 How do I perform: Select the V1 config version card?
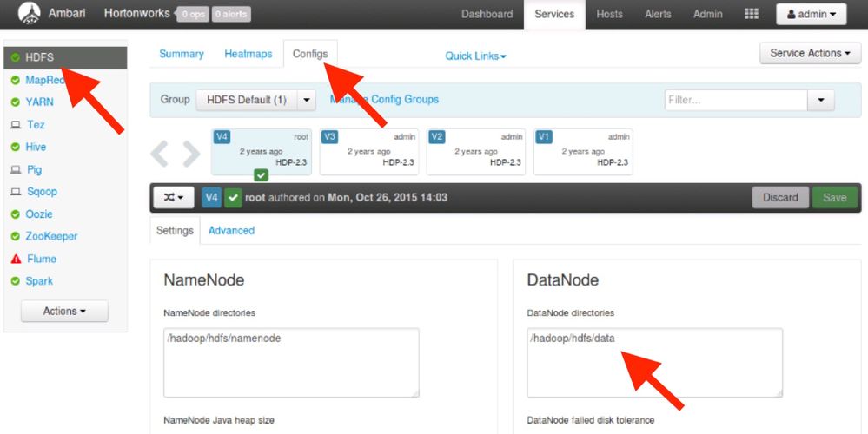click(x=583, y=152)
